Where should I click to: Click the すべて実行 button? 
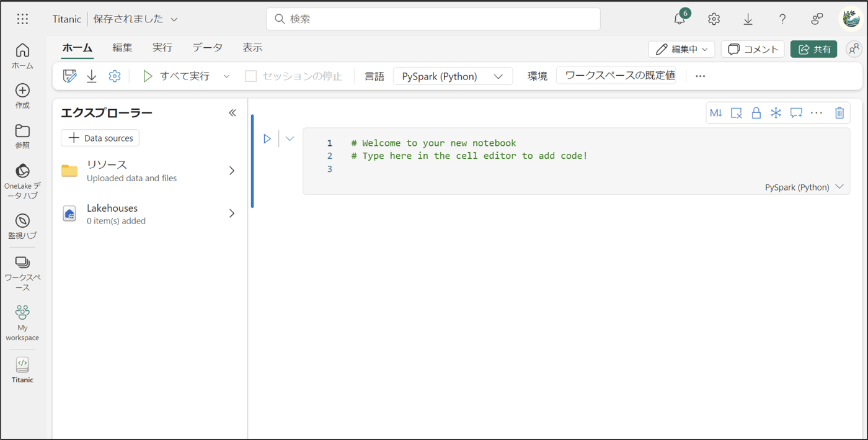177,76
